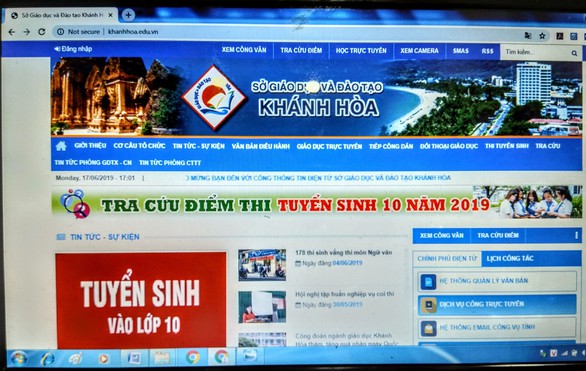Select the Hệ thống quản lý văn bản icon
586x371 pixels.
428,281
